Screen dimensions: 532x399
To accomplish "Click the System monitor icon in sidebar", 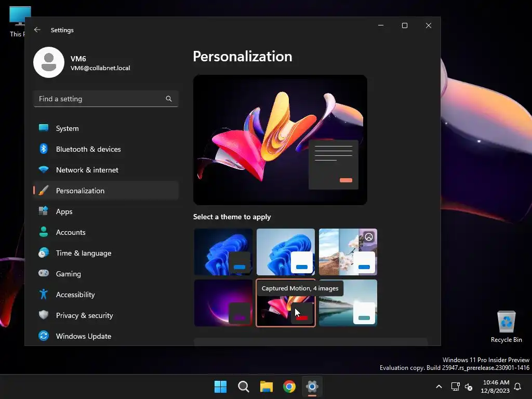I will 44,128.
